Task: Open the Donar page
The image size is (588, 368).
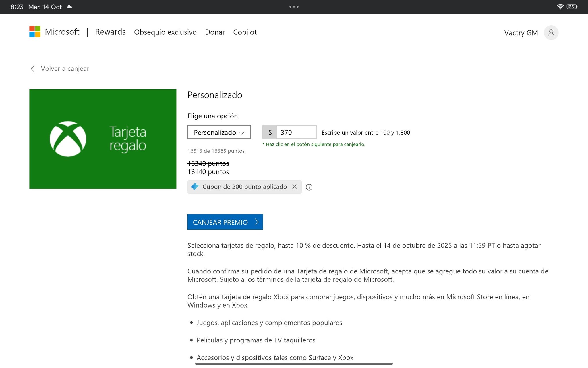Action: 215,32
